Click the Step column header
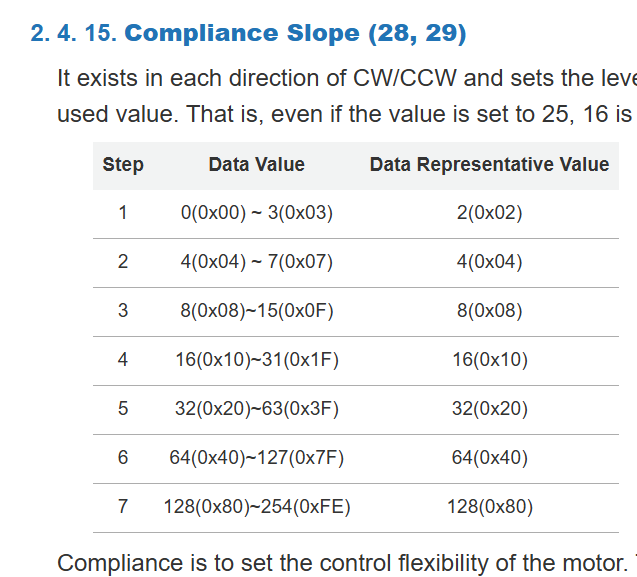The height and width of the screenshot is (577, 637). tap(123, 165)
